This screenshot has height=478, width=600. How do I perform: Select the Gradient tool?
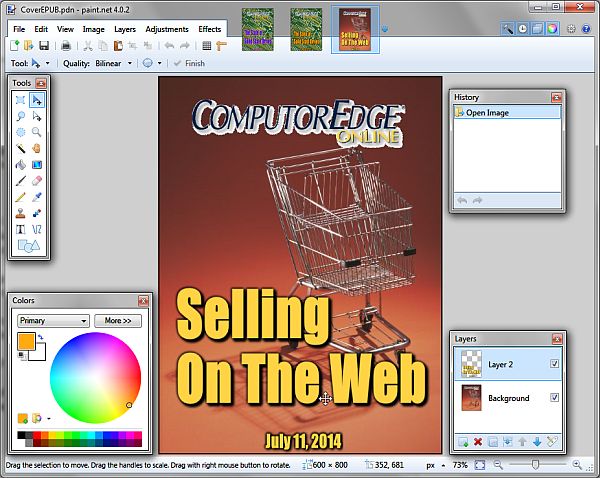click(x=37, y=165)
